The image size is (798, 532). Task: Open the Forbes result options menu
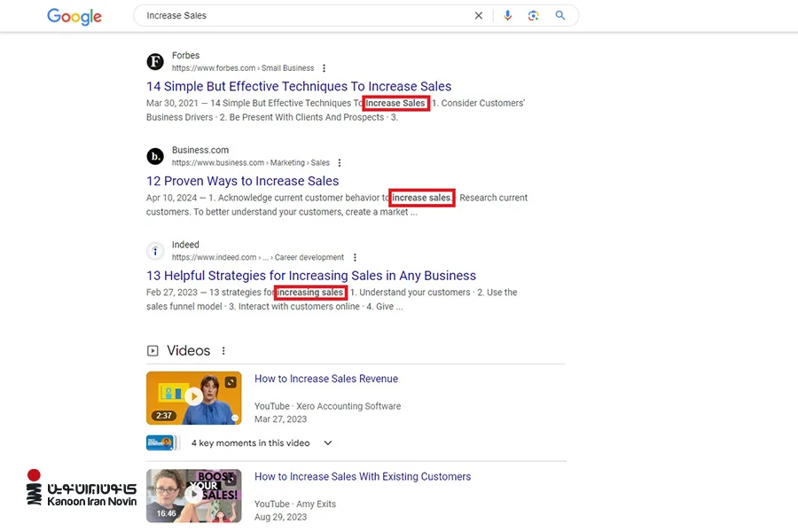pyautogui.click(x=325, y=68)
